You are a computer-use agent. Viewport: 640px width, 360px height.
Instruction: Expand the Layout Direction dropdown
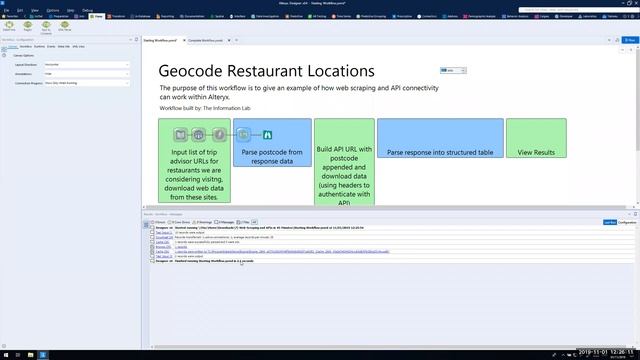87,64
